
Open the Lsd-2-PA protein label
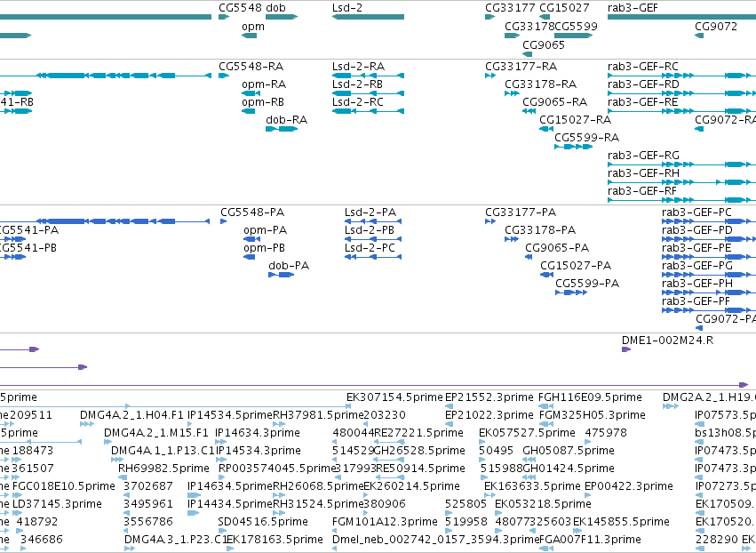point(370,212)
